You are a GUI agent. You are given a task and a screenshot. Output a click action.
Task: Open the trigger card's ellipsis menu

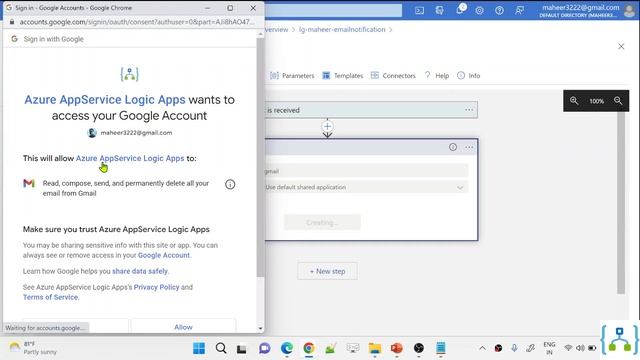click(x=469, y=110)
